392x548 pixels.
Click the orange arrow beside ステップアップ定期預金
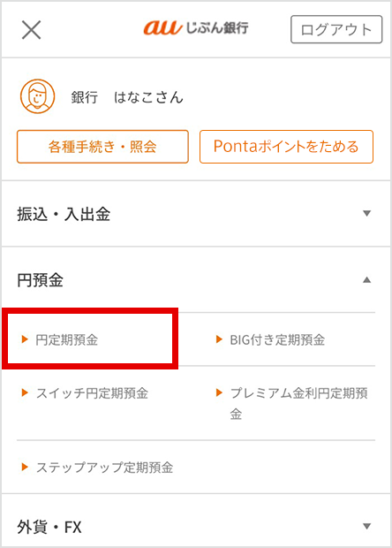point(25,467)
